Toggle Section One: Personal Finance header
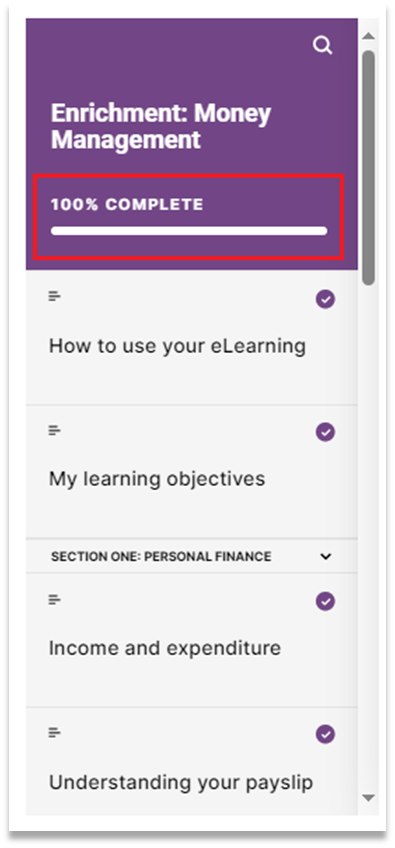Image resolution: width=395 pixels, height=848 pixels. 192,556
